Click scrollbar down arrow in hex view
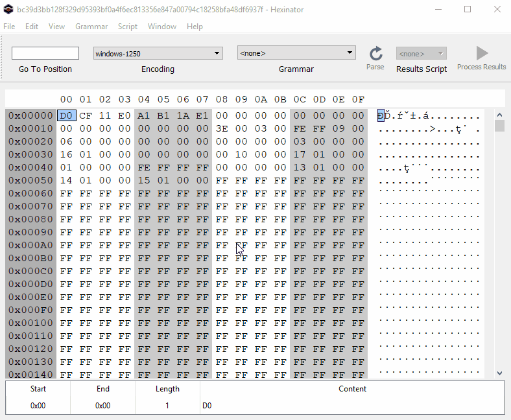Image resolution: width=511 pixels, height=420 pixels. pos(499,373)
